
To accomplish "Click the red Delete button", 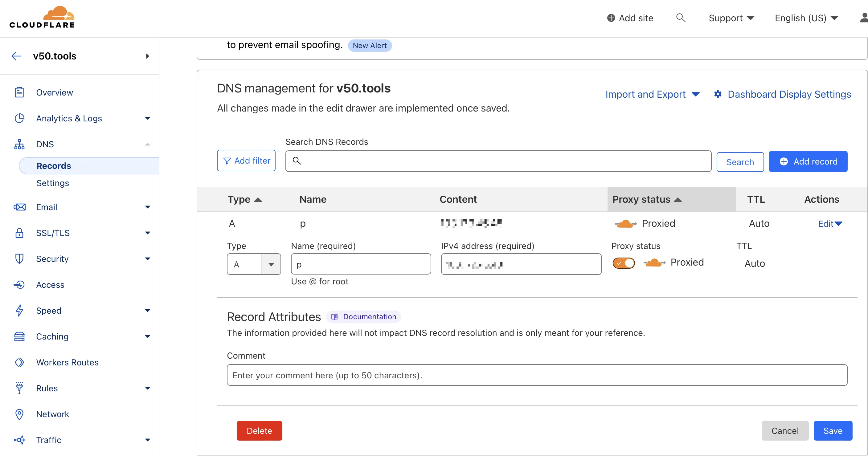I will tap(259, 431).
